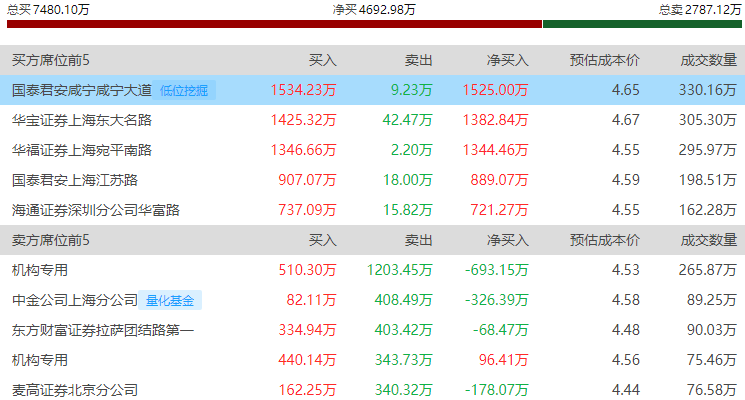The image size is (745, 400).
Task: Select row 中金公司上海分公司
Action: click(372, 300)
